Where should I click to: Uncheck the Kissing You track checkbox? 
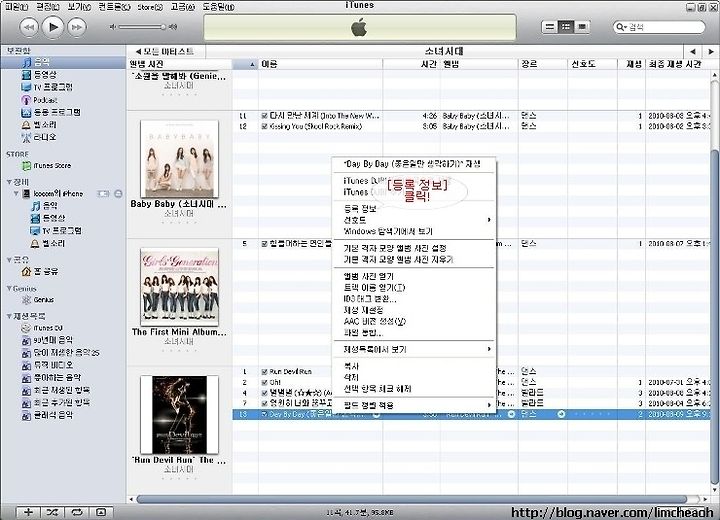264,126
